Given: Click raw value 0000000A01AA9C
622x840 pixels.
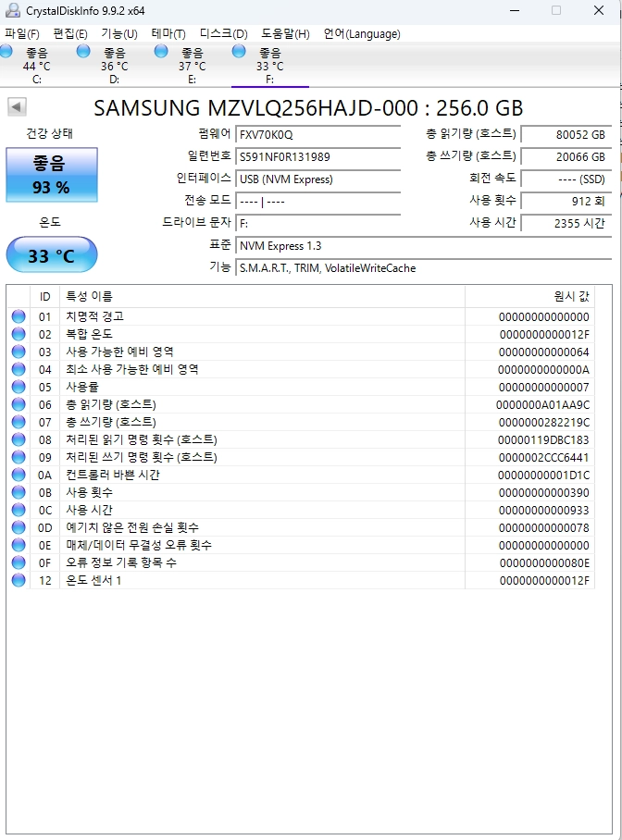Looking at the screenshot, I should pyautogui.click(x=542, y=405).
